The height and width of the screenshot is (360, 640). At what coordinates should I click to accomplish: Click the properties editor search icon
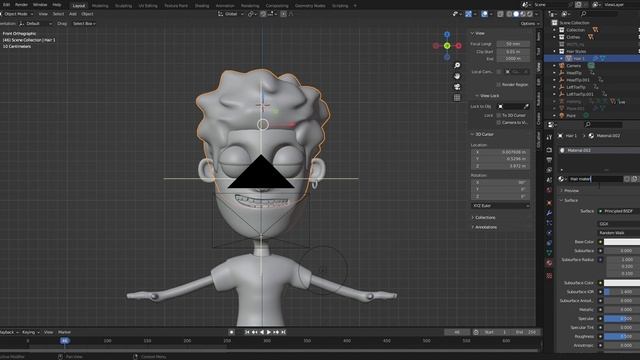point(588,124)
